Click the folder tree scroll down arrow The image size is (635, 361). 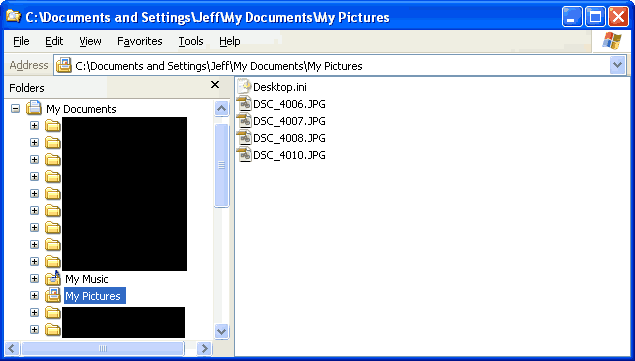[222, 331]
